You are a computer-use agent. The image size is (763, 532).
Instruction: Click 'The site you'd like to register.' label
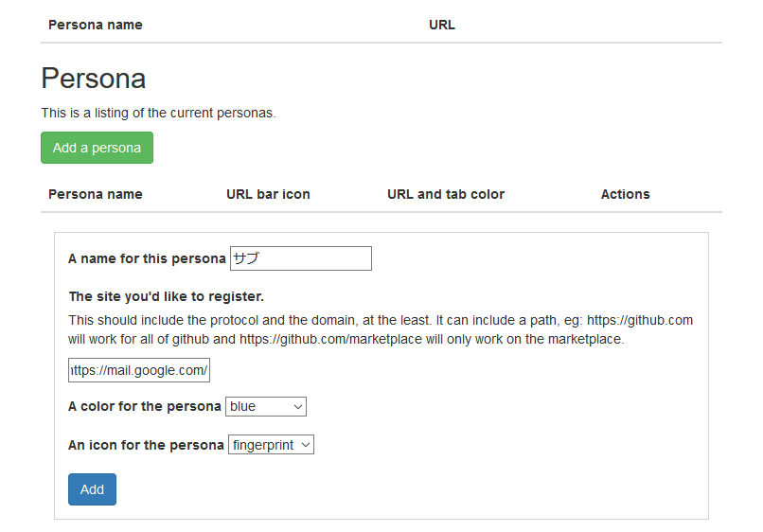(x=167, y=296)
